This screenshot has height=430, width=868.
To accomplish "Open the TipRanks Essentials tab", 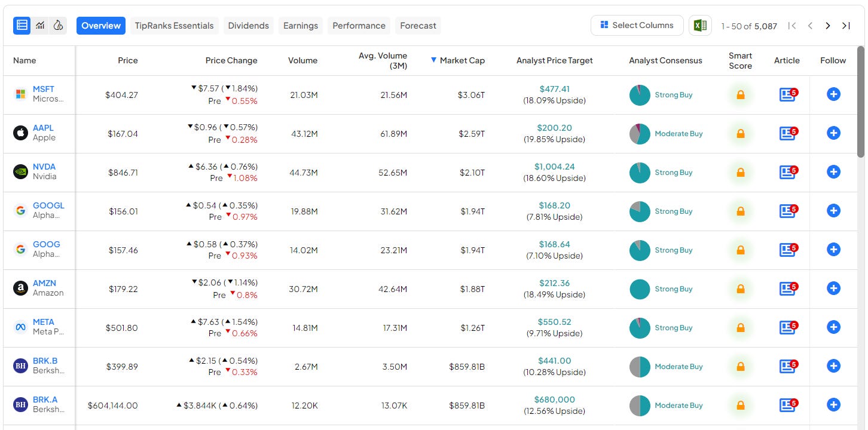I will point(174,26).
